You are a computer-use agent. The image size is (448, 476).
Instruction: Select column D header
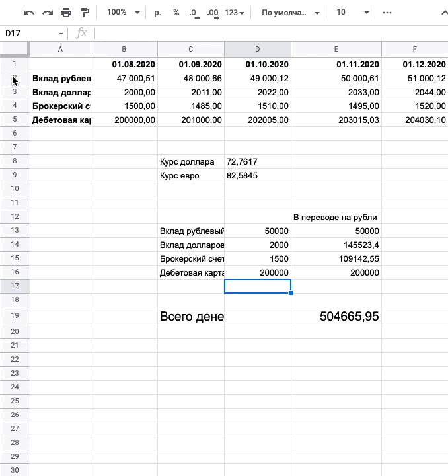(258, 49)
